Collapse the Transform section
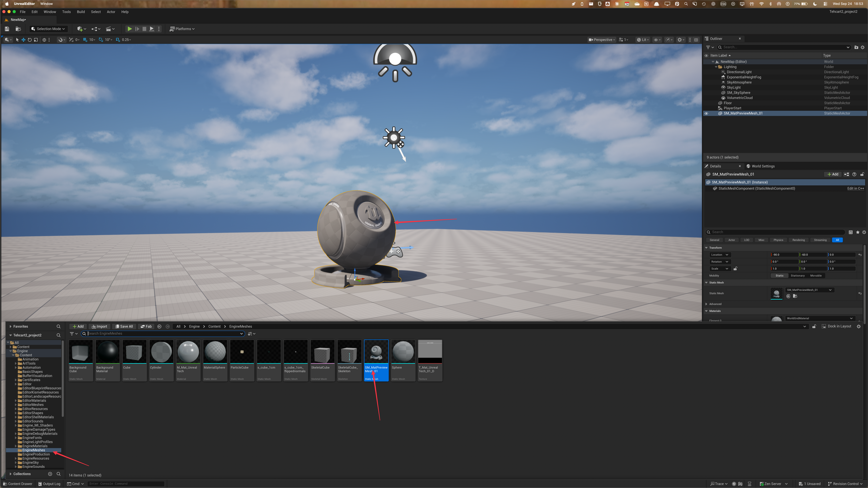This screenshot has width=868, height=488. pyautogui.click(x=706, y=248)
